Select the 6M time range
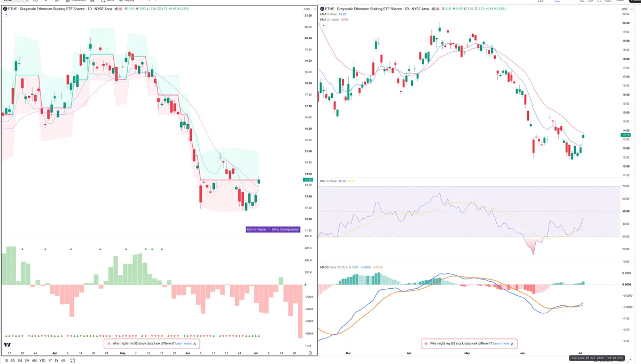The height and width of the screenshot is (364, 641). pos(35,361)
